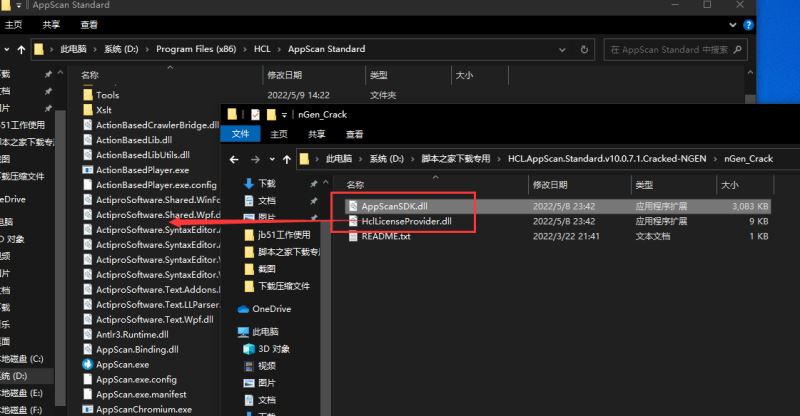Select ActionBasedLibUtils.dll file
Viewport: 800px width, 416px height.
pyautogui.click(x=136, y=155)
